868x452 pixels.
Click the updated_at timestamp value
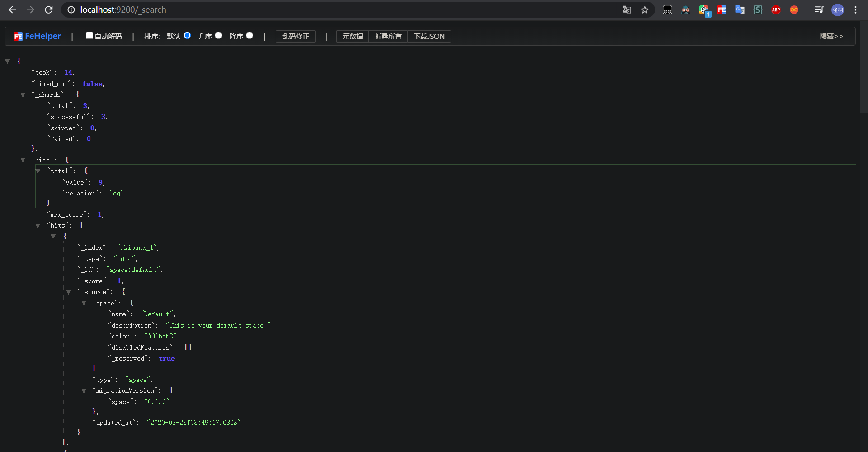tap(193, 423)
